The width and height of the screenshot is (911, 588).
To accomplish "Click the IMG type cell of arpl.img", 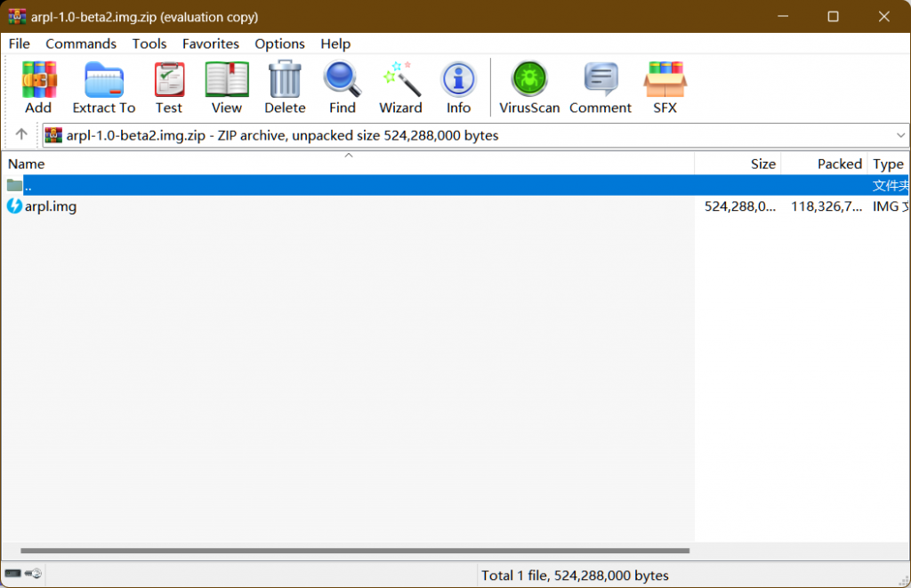I will tap(890, 206).
